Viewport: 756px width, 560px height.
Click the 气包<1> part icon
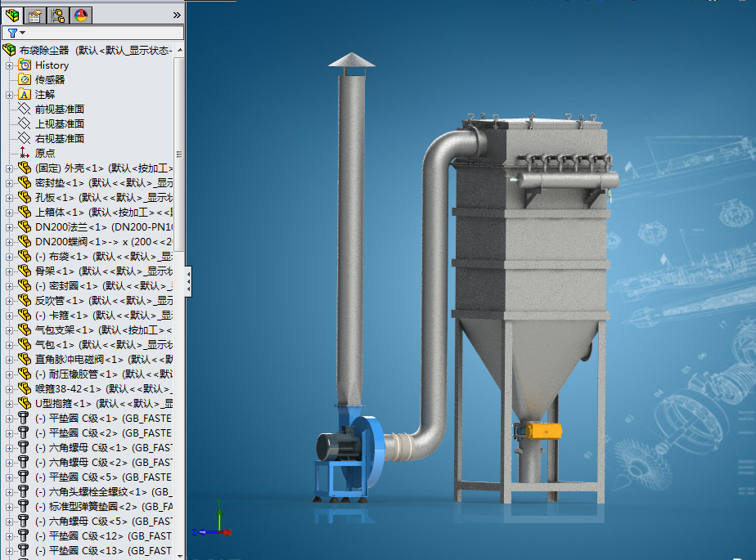[x=25, y=344]
